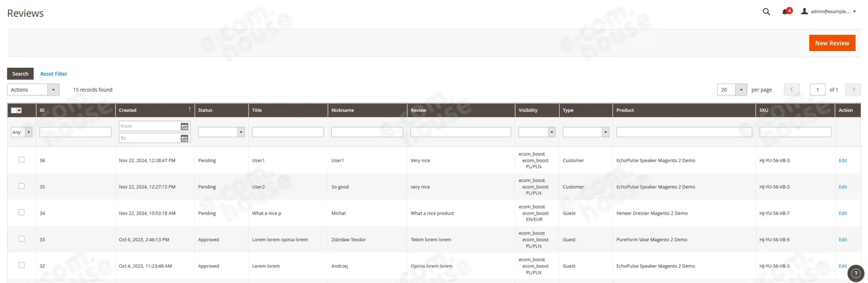Expand the admin account menu arrow

[x=854, y=11]
